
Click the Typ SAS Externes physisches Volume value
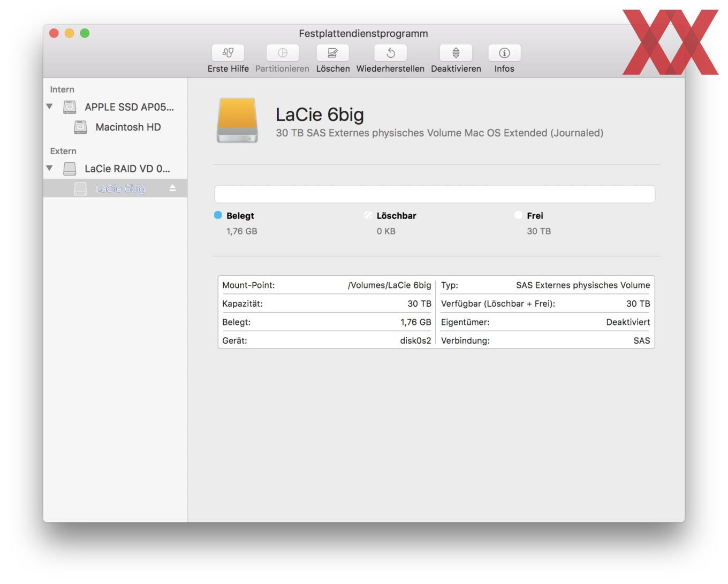pyautogui.click(x=583, y=285)
